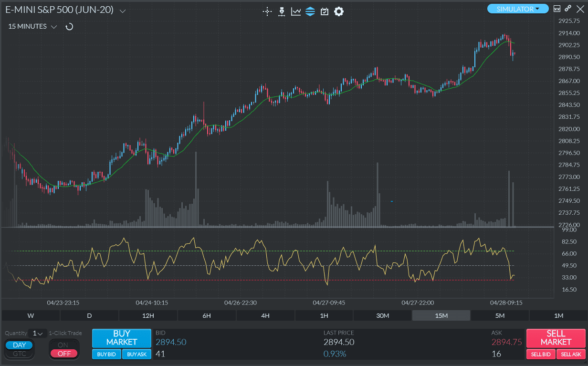Click the BUY MARKET button
588x366 pixels.
pyautogui.click(x=121, y=338)
